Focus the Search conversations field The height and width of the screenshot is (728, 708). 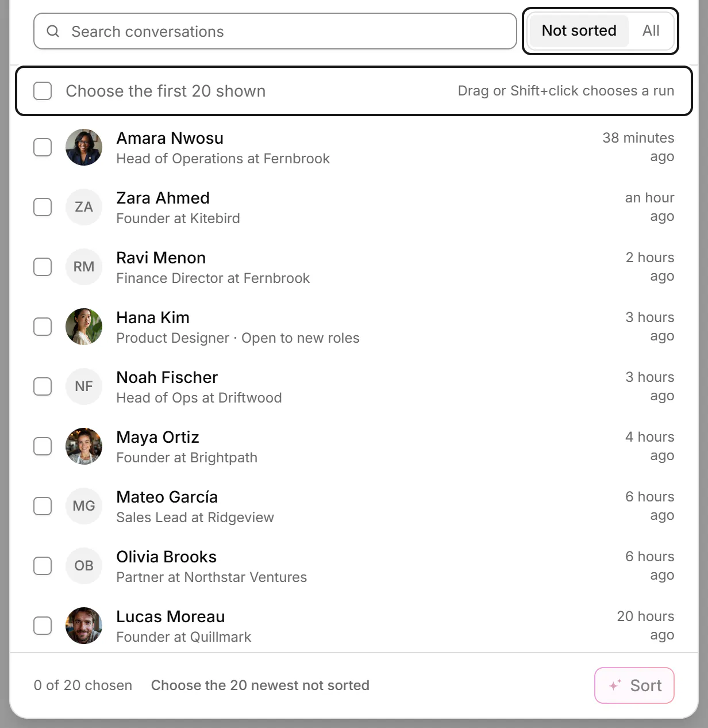(x=275, y=31)
